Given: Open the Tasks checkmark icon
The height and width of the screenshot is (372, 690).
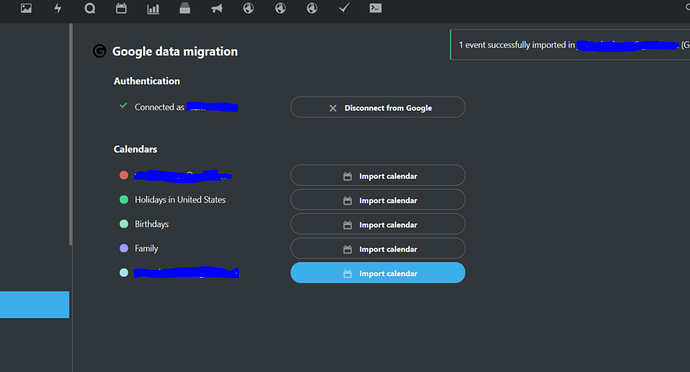Looking at the screenshot, I should 344,8.
